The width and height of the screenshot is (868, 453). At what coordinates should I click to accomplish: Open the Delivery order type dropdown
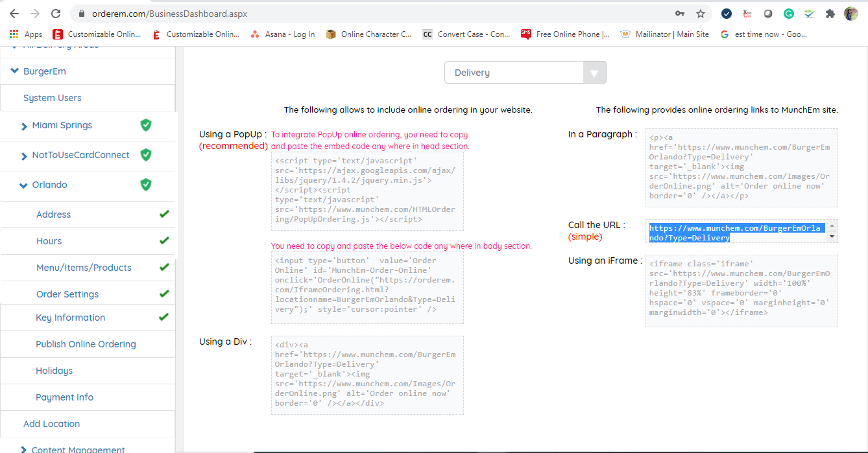coord(525,73)
